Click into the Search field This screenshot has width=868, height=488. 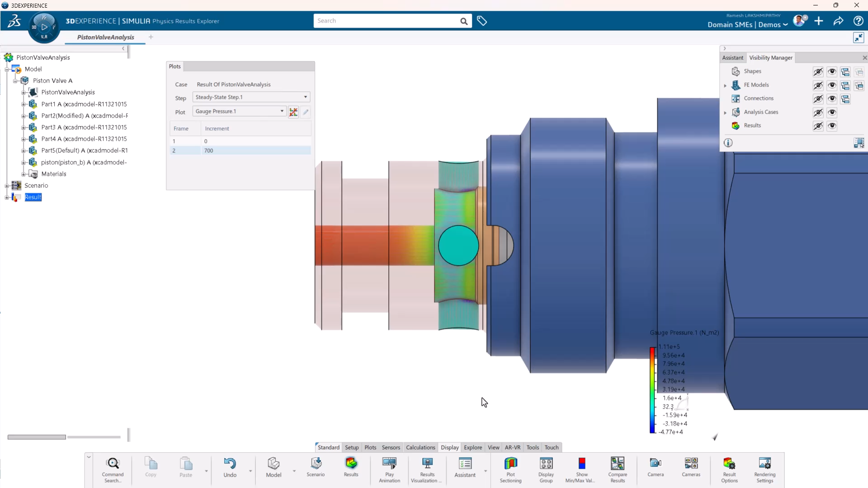(x=386, y=21)
